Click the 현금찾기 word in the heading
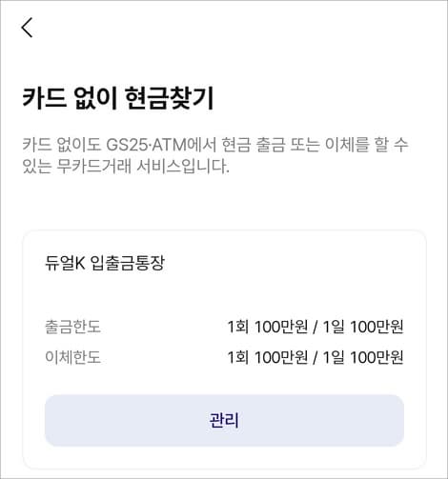Image resolution: width=448 pixels, height=479 pixels. tap(169, 98)
